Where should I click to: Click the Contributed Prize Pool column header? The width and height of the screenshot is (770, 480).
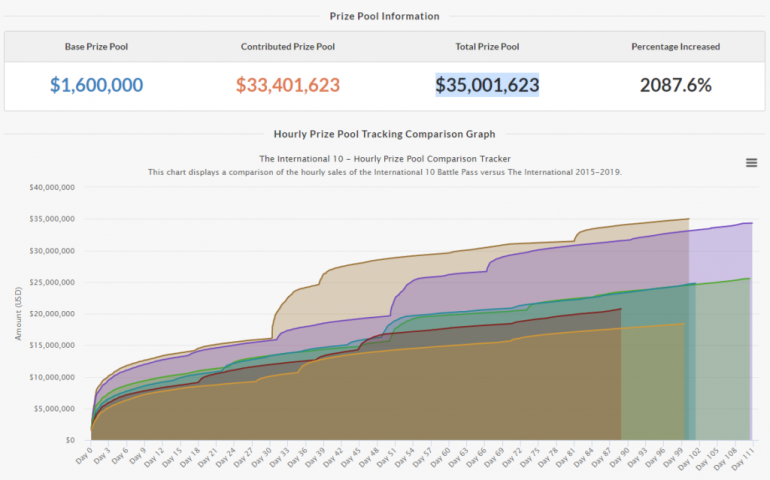pos(288,47)
